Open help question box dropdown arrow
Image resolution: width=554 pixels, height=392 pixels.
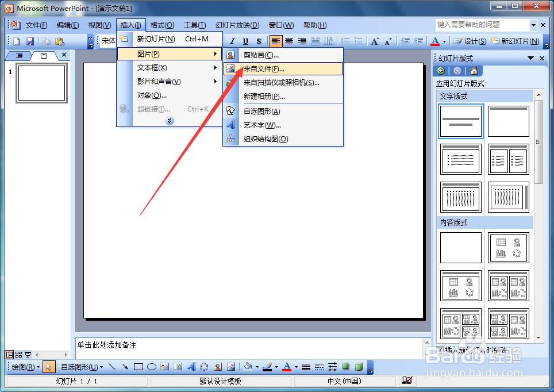(x=533, y=25)
